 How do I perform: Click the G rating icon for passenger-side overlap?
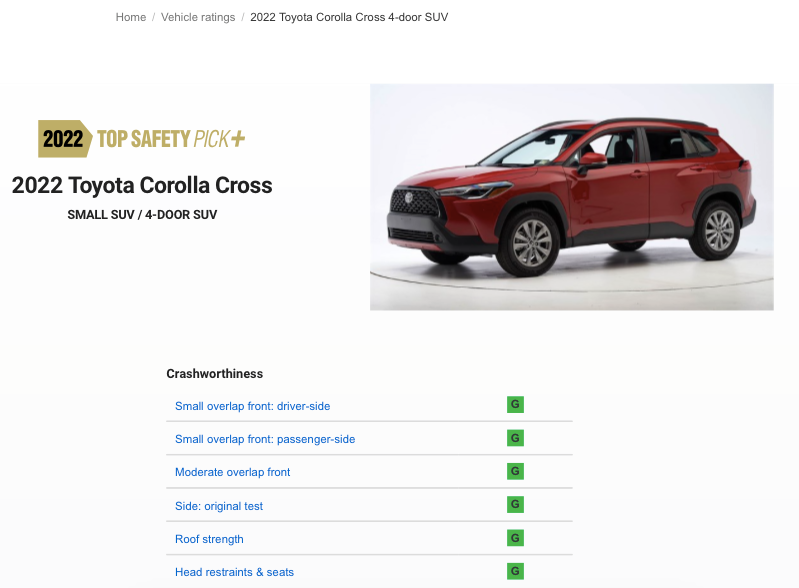[515, 438]
